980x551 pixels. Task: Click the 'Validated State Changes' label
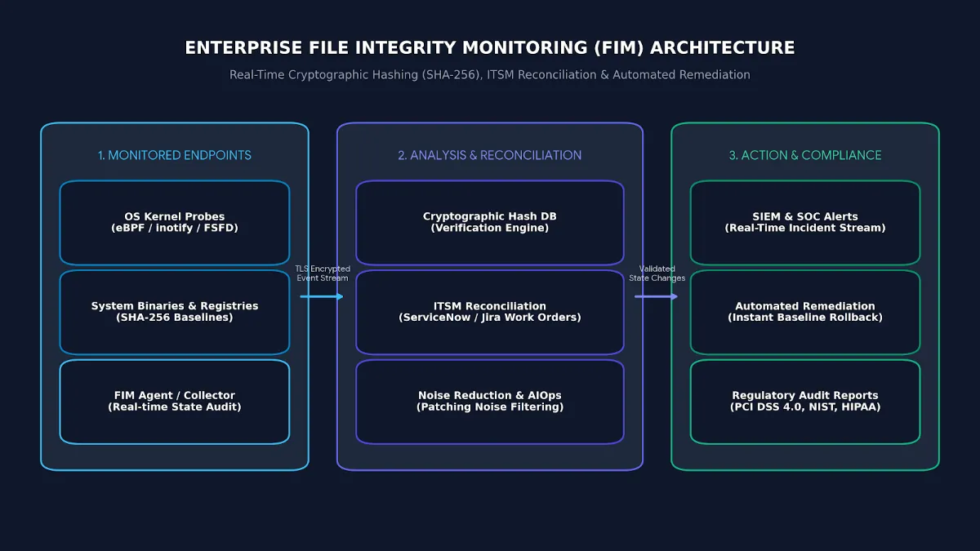tap(657, 273)
